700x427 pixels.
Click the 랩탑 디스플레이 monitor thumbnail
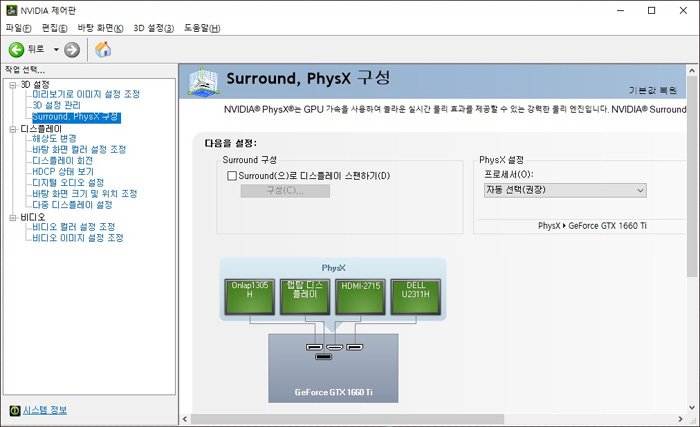305,297
